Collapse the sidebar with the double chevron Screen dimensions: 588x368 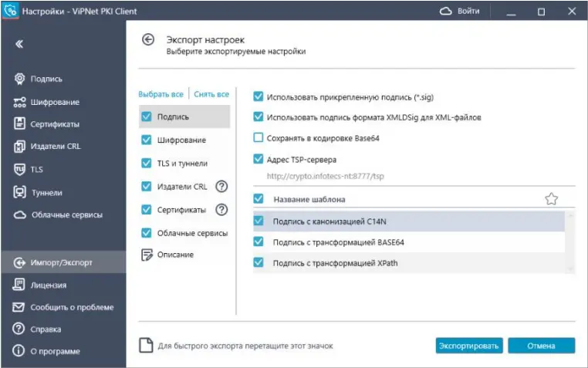(x=19, y=44)
